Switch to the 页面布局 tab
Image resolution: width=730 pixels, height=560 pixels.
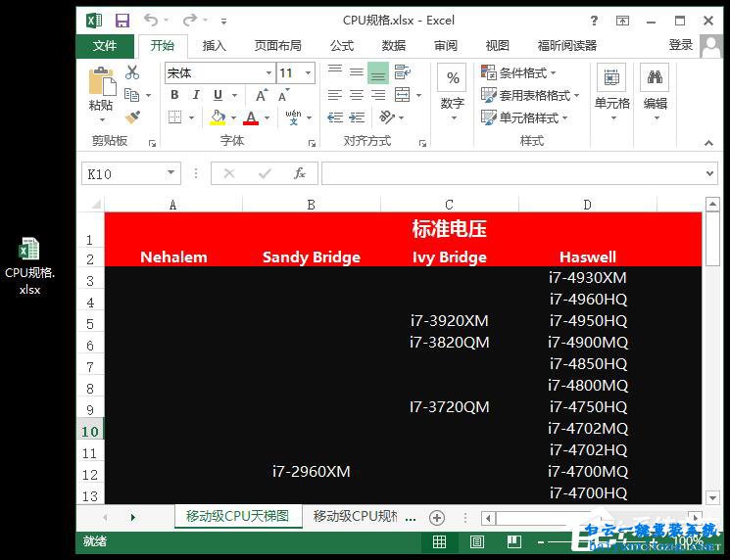(x=278, y=46)
